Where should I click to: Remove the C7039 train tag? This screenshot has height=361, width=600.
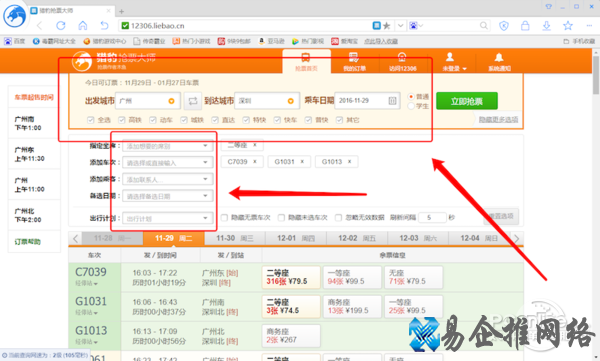click(254, 162)
